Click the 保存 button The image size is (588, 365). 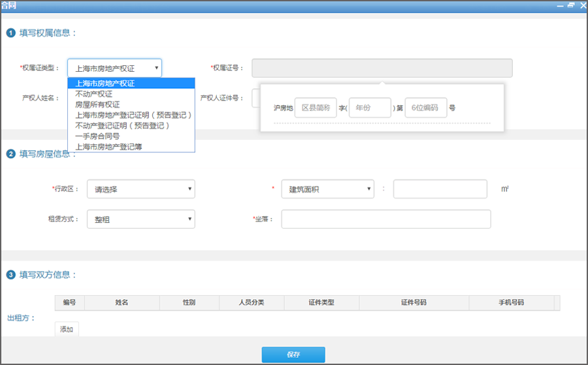[x=293, y=355]
